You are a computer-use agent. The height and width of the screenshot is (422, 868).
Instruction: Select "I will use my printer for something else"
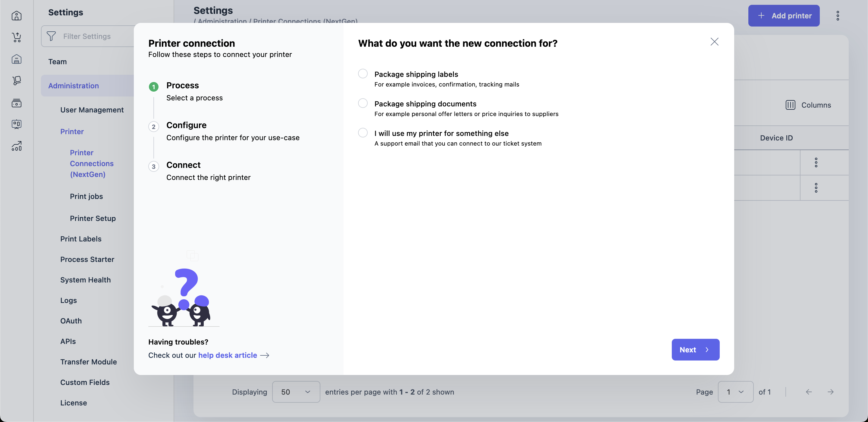click(x=363, y=133)
